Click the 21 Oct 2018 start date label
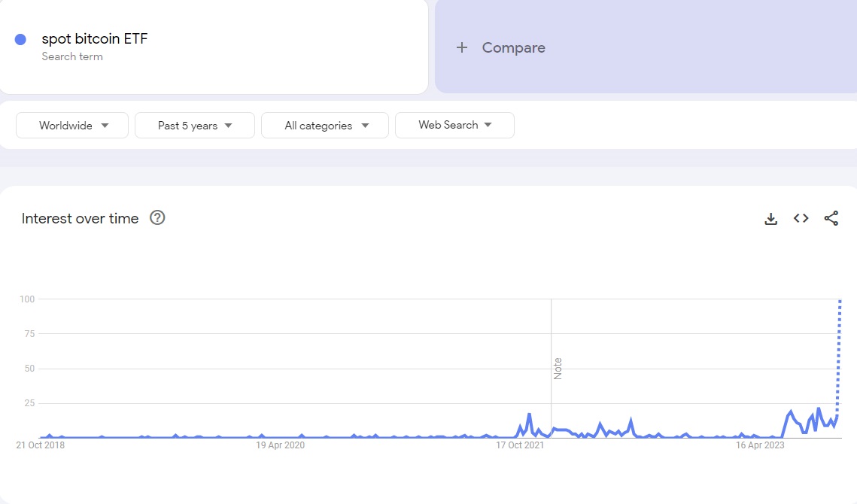This screenshot has height=504, width=857. [41, 445]
